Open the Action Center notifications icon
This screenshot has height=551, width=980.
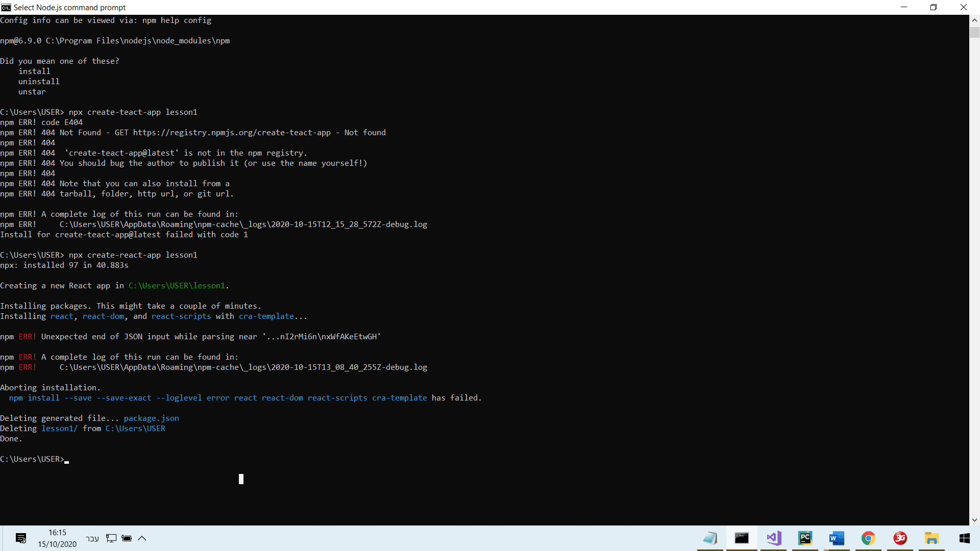coord(21,538)
